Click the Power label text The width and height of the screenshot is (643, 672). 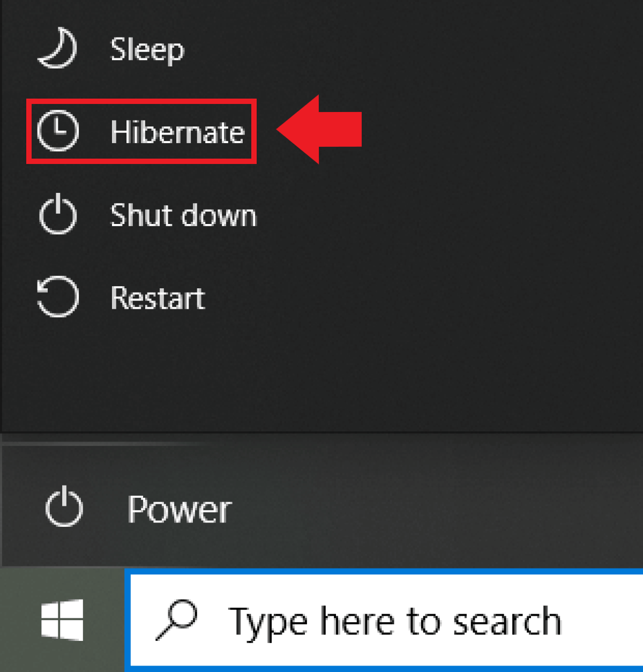[x=179, y=508]
